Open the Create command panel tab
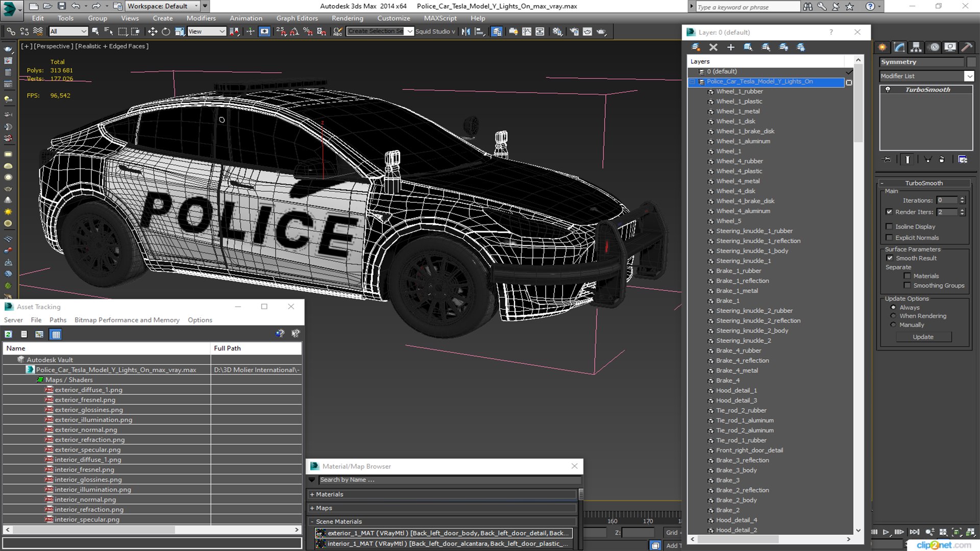The height and width of the screenshot is (551, 980). 882,47
